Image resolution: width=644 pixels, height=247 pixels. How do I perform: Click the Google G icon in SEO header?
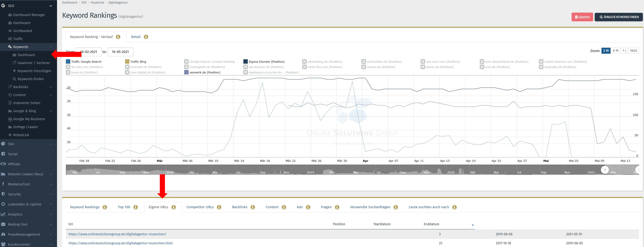[x=3, y=5]
